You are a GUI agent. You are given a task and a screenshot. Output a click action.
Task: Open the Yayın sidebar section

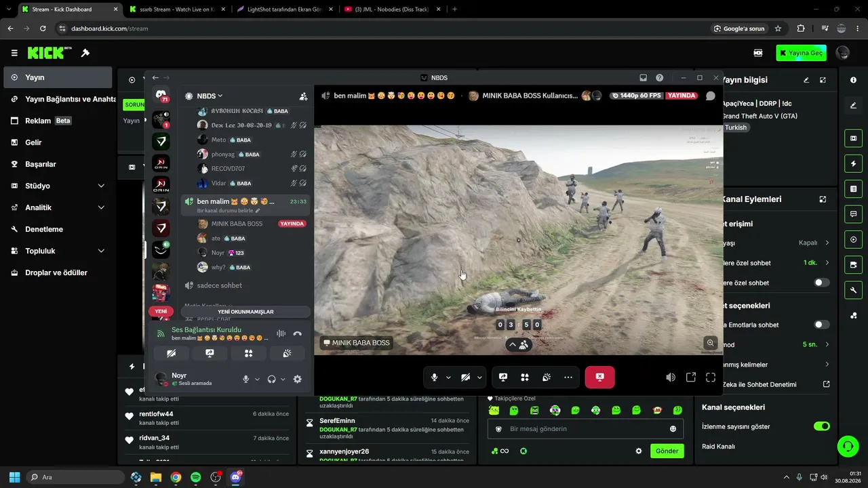pyautogui.click(x=58, y=77)
